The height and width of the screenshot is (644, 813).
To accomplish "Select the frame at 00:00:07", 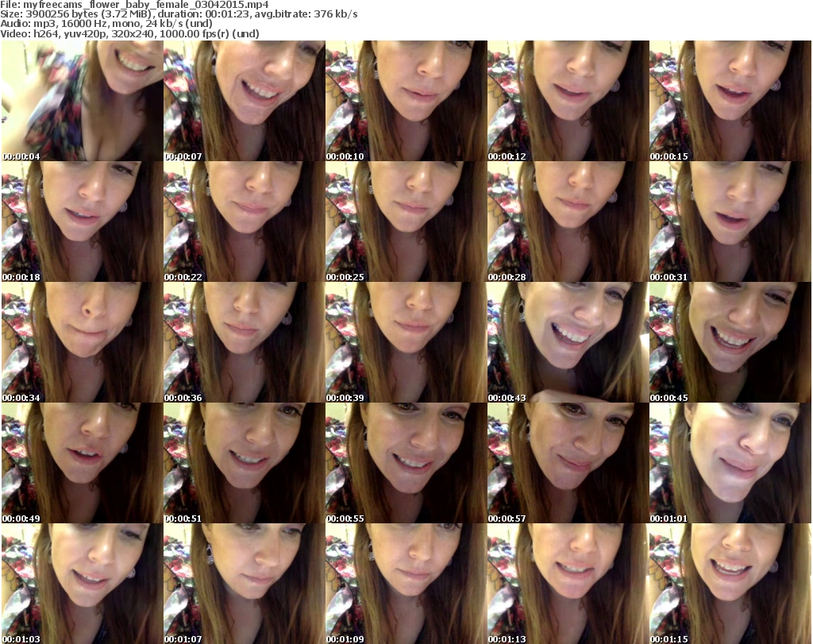I will 244,101.
